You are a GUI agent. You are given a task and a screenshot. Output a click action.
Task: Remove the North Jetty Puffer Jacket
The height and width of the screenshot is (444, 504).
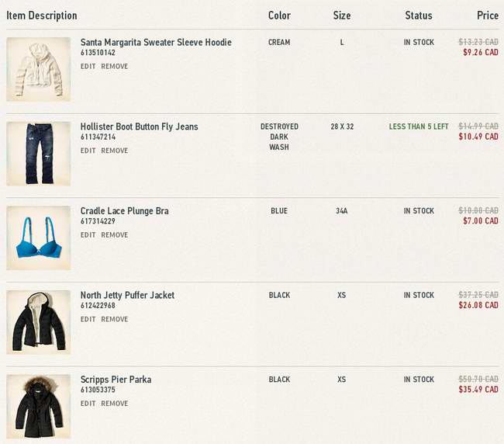click(x=115, y=319)
